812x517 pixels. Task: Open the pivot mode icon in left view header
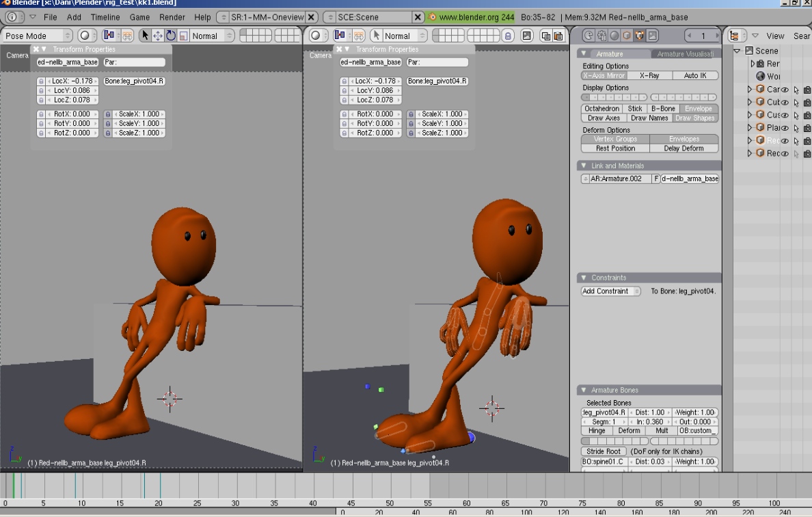(x=109, y=36)
